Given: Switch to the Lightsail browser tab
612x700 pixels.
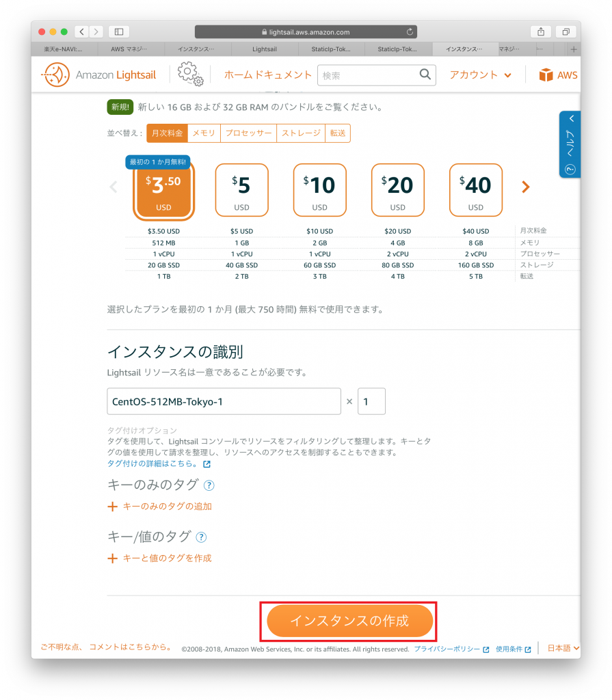Looking at the screenshot, I should coord(265,49).
